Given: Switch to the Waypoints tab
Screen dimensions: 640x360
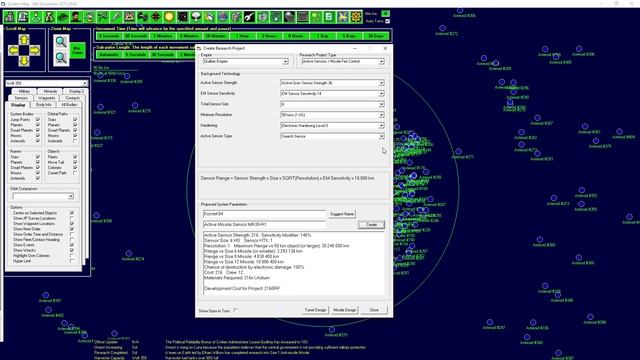Looking at the screenshot, I should (x=47, y=98).
